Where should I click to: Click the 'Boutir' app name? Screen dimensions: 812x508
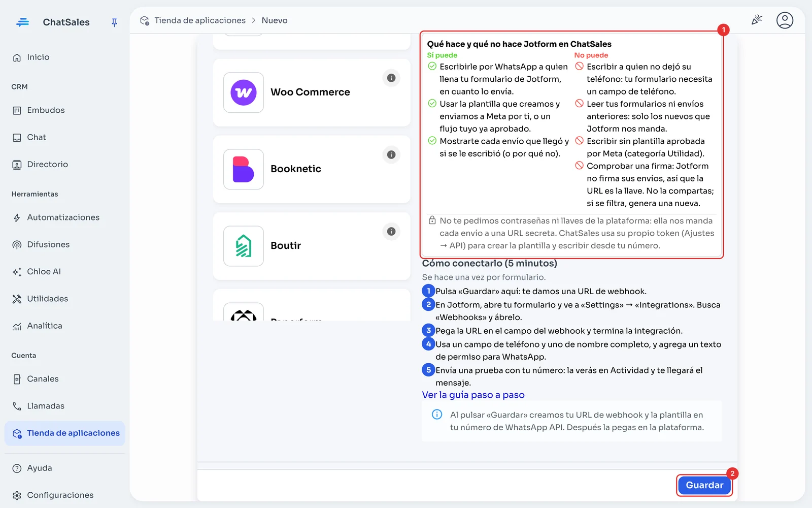[x=286, y=245]
